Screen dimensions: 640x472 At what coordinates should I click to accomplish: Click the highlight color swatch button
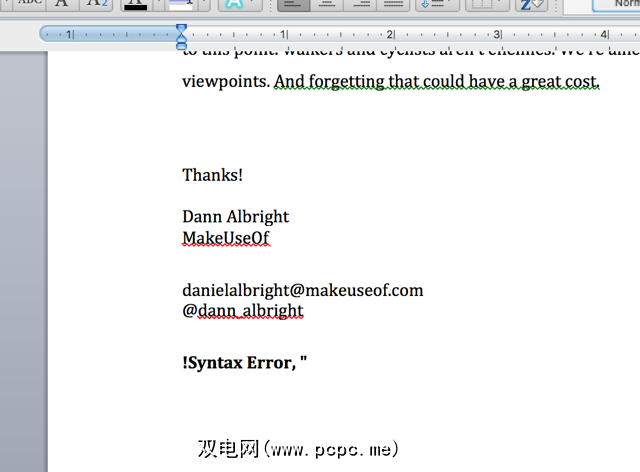(x=181, y=5)
